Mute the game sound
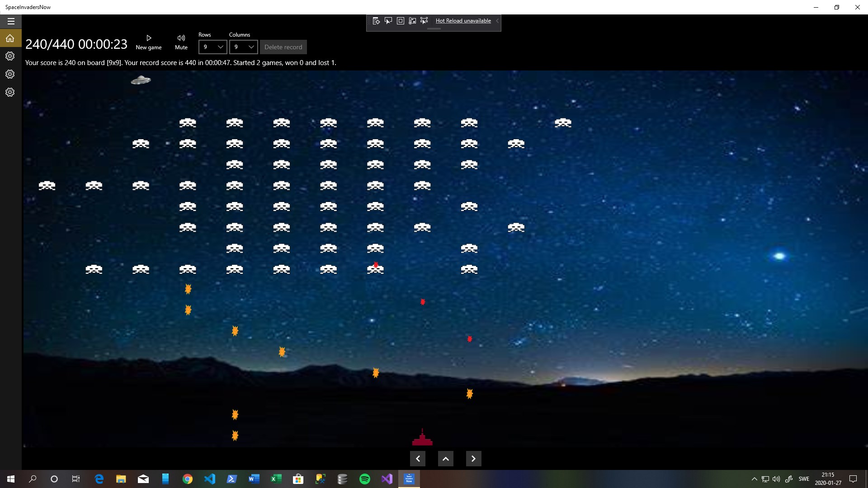This screenshot has height=488, width=868. (x=181, y=42)
